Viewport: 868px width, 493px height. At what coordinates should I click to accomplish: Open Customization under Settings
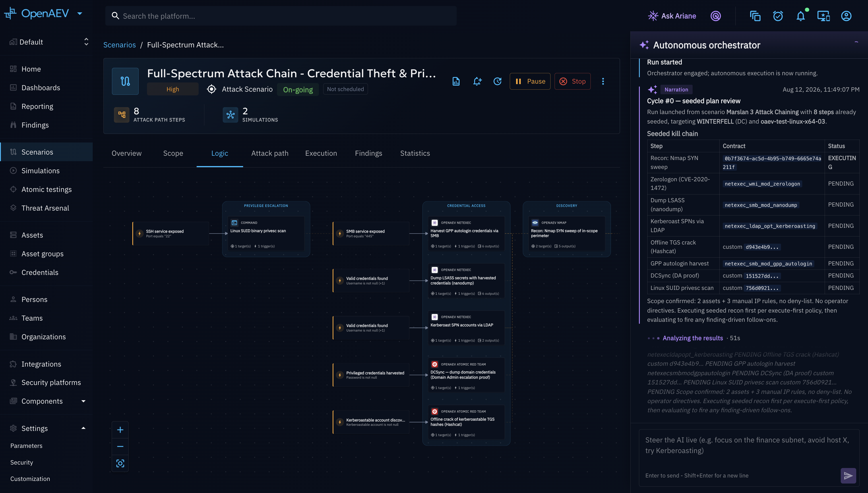tap(46, 479)
